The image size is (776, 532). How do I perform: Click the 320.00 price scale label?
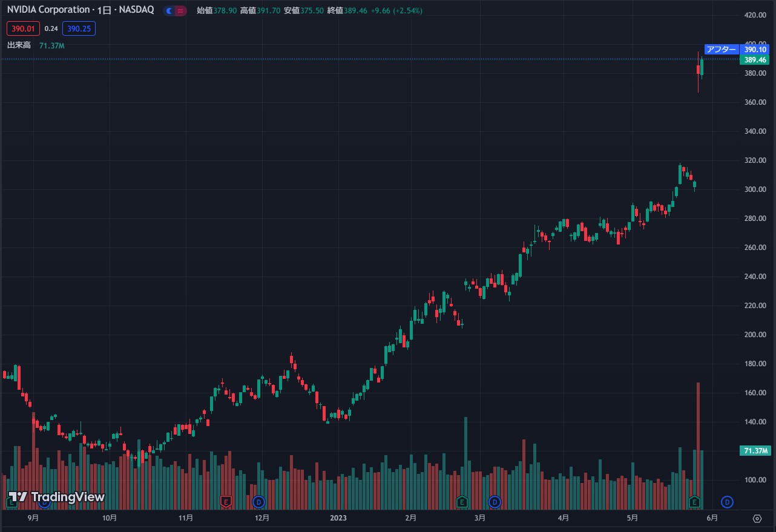(x=755, y=160)
